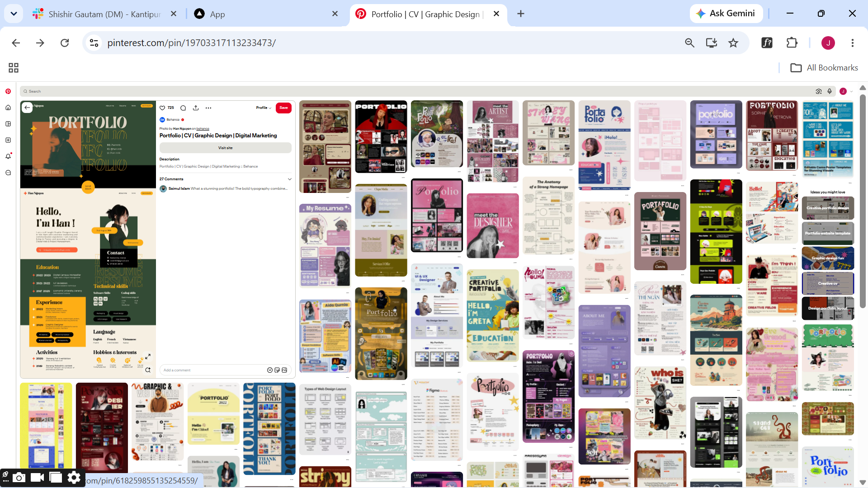Collapse the 27 Comments section

[290, 179]
